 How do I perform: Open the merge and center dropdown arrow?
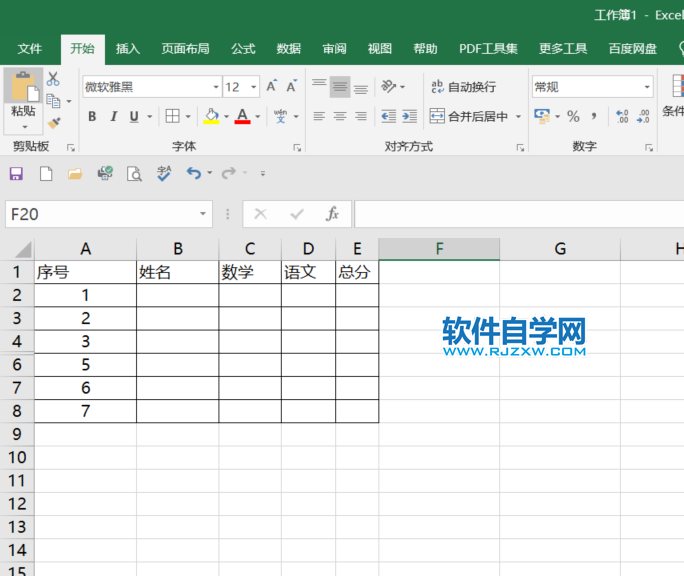pyautogui.click(x=518, y=117)
